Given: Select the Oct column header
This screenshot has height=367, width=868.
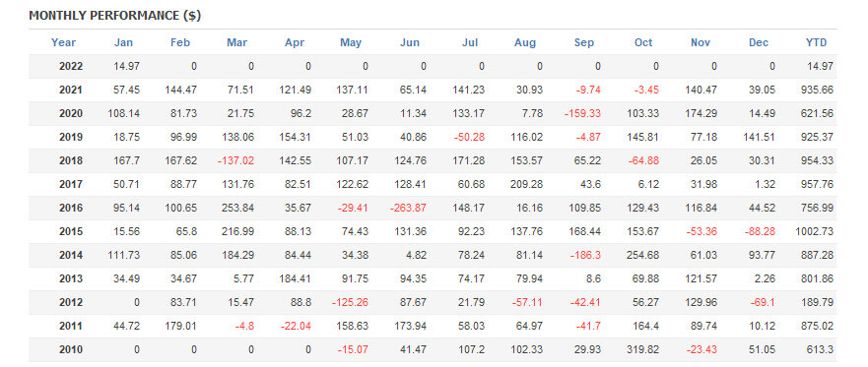Looking at the screenshot, I should click(643, 42).
